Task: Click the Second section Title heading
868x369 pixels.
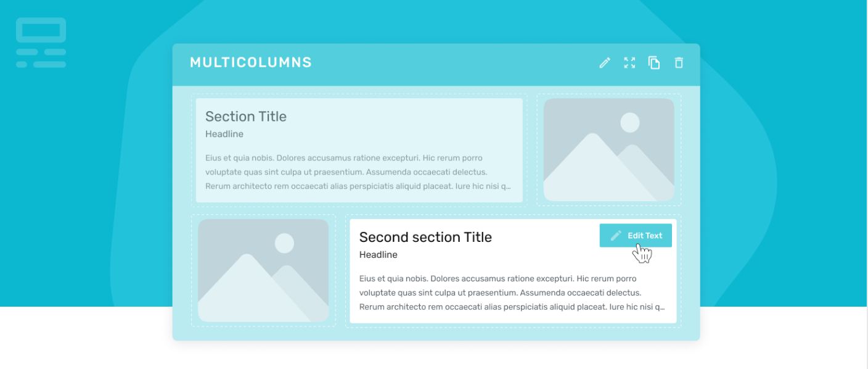Action: point(425,238)
